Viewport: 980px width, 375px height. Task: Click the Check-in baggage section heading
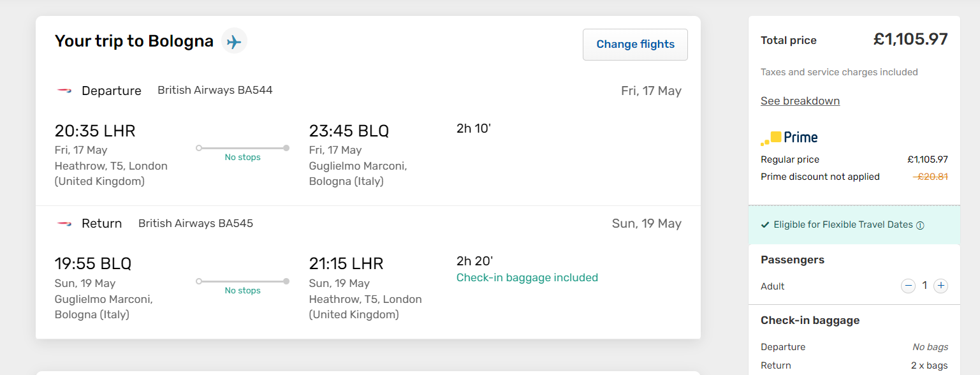click(x=810, y=320)
